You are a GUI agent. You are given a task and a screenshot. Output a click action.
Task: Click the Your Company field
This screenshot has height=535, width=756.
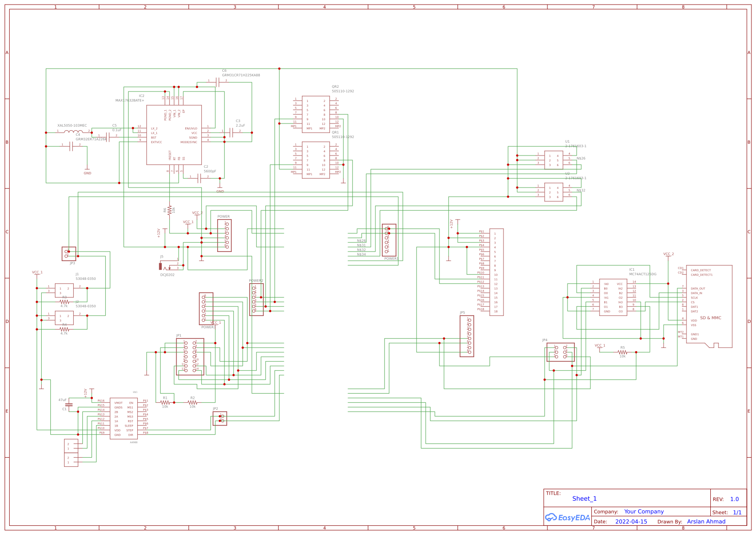pyautogui.click(x=643, y=512)
